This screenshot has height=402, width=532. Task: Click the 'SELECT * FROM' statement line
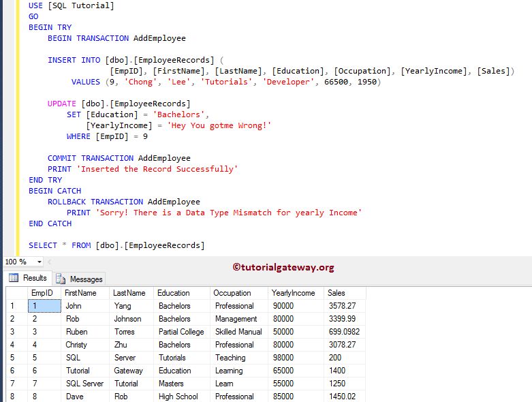[x=116, y=245]
